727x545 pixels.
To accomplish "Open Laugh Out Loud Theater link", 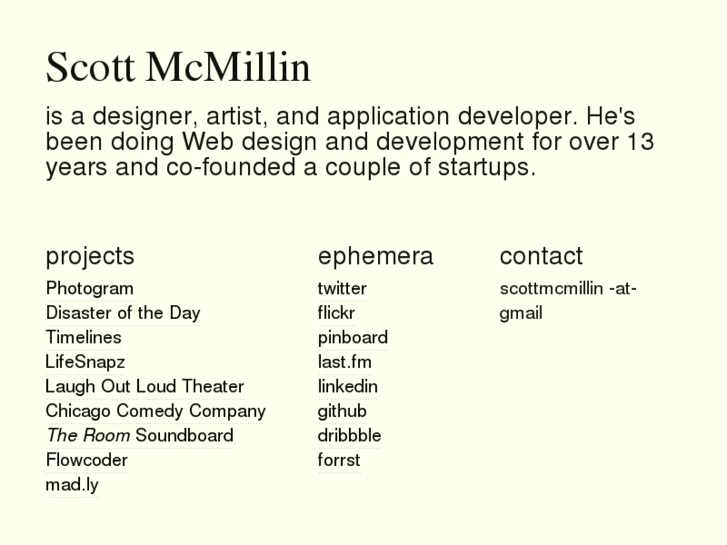I will [x=144, y=386].
